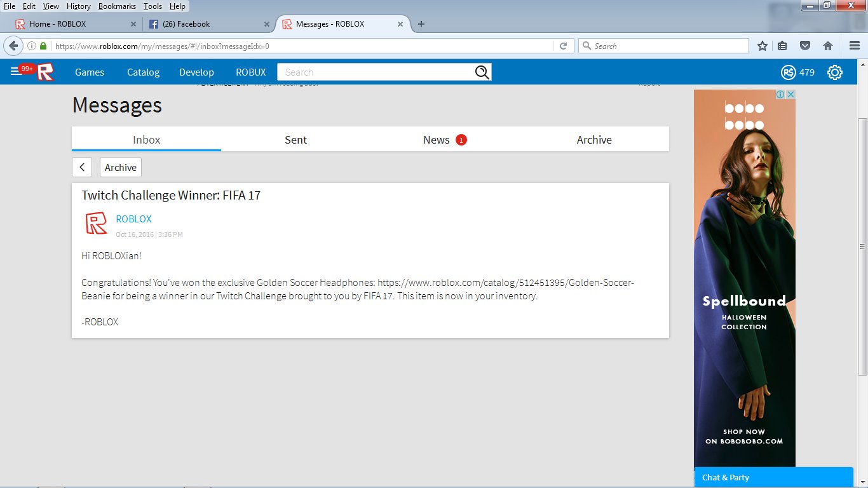Open the ROBLOX hamburger navigation menu
868x488 pixels.
coord(16,72)
